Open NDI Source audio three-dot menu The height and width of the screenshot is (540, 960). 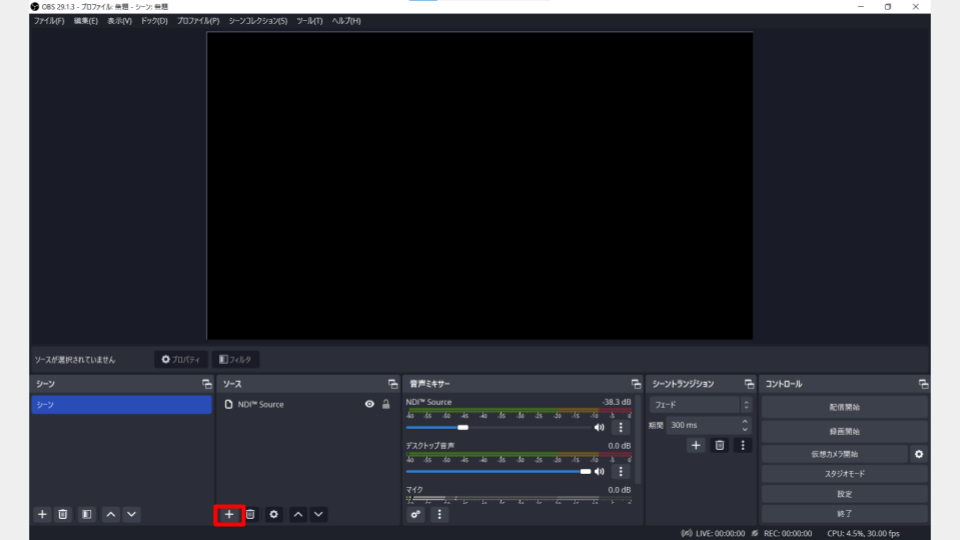tap(620, 427)
